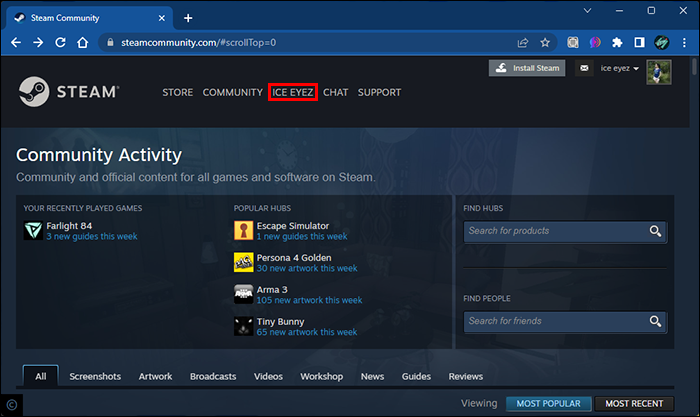This screenshot has height=417, width=700.
Task: Switch to the Videos tab
Action: click(x=268, y=376)
